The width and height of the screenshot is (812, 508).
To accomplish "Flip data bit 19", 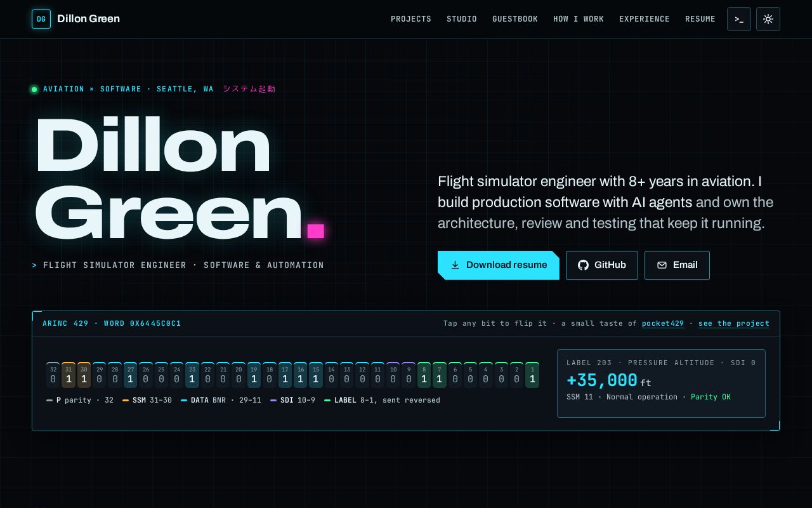I will (x=254, y=375).
